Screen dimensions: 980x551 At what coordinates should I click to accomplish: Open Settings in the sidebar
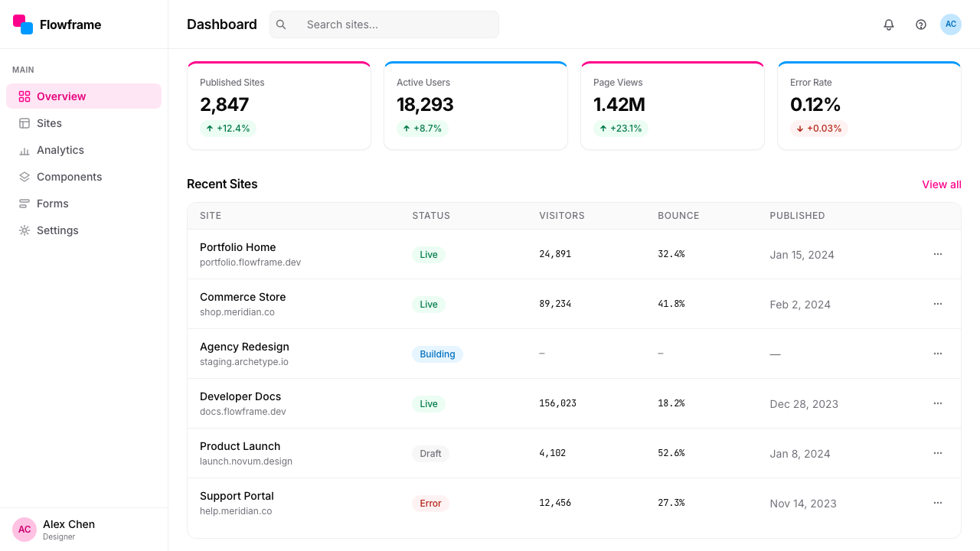point(84,230)
